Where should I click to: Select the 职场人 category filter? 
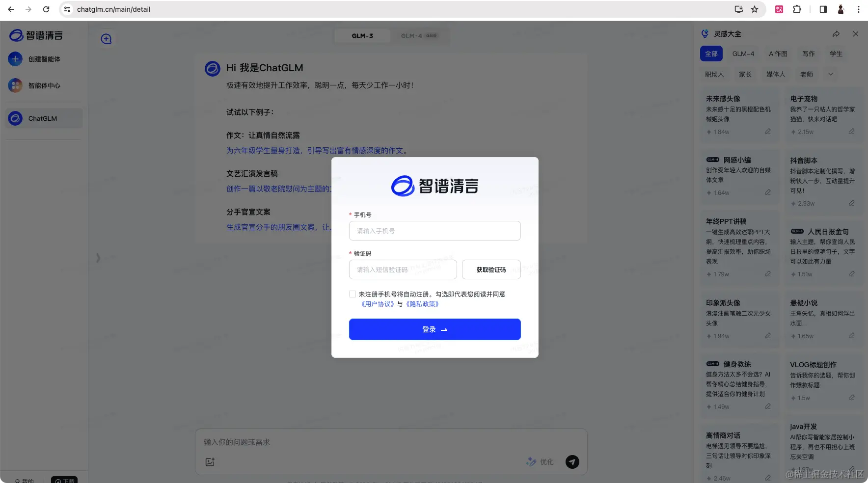(714, 75)
